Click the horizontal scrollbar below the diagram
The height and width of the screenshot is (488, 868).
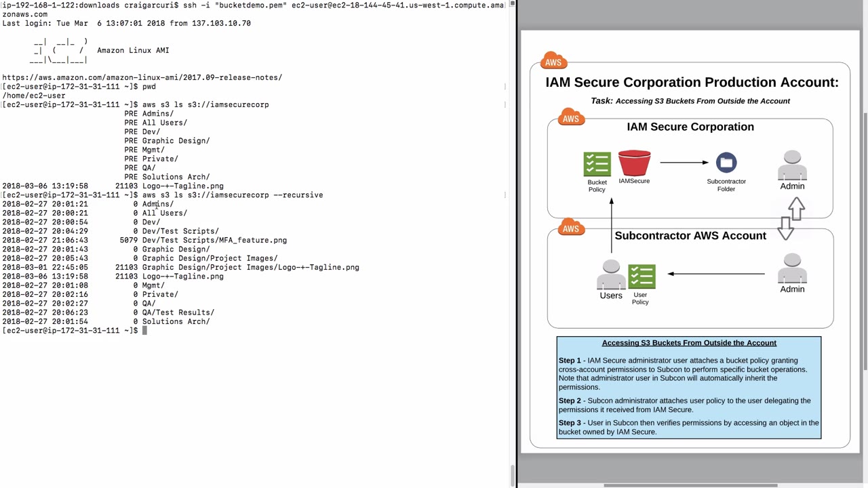[x=690, y=485]
